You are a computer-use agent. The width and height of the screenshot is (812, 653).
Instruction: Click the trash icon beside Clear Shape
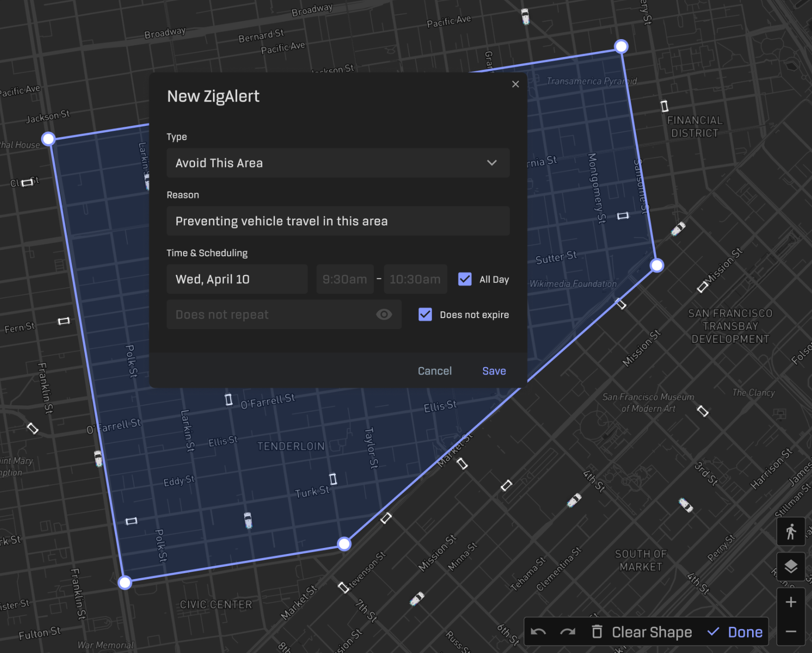point(597,632)
